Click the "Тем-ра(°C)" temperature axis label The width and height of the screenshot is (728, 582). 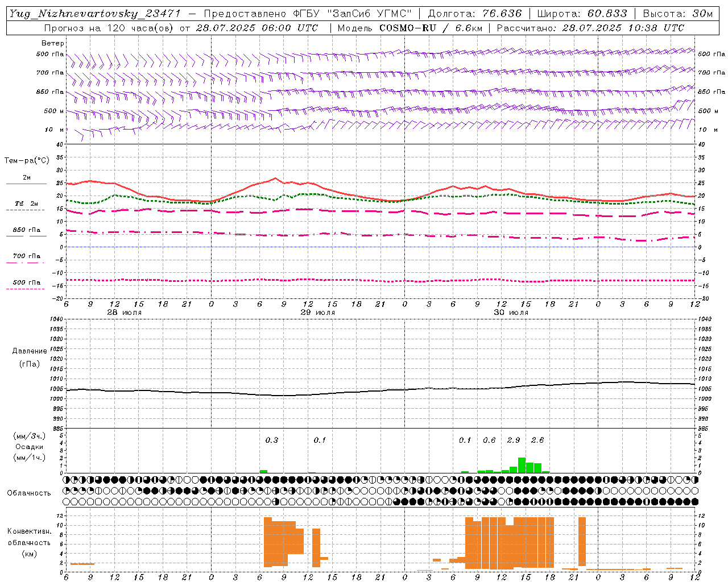27,161
